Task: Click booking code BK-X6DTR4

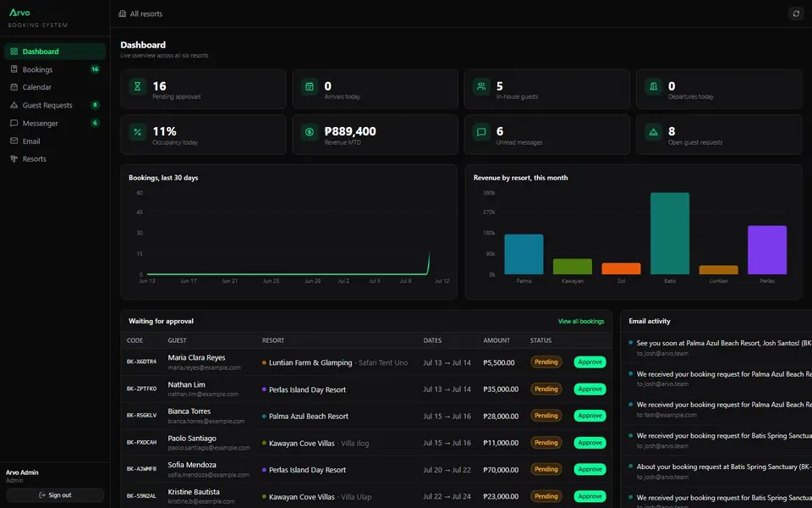Action: 141,362
